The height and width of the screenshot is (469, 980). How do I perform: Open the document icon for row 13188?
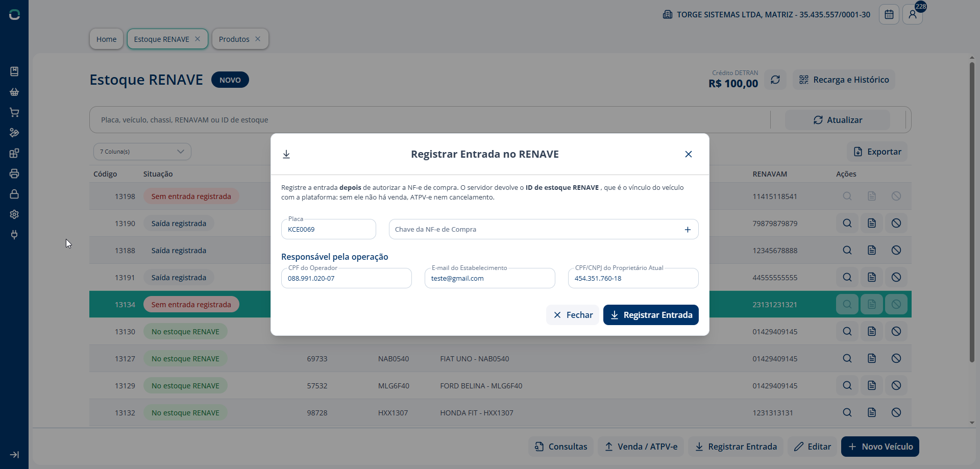coord(872,250)
